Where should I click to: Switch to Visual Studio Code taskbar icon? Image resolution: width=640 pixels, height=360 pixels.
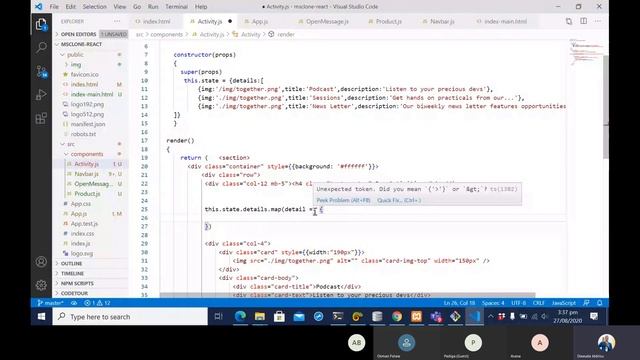tap(474, 316)
